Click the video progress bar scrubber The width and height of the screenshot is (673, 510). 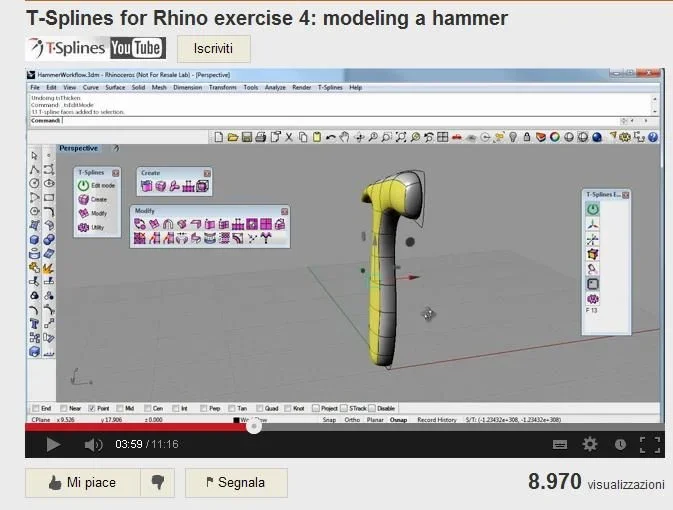[254, 426]
